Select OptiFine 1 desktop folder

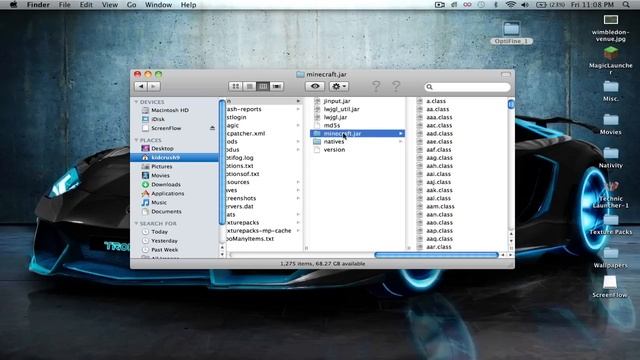pyautogui.click(x=511, y=33)
